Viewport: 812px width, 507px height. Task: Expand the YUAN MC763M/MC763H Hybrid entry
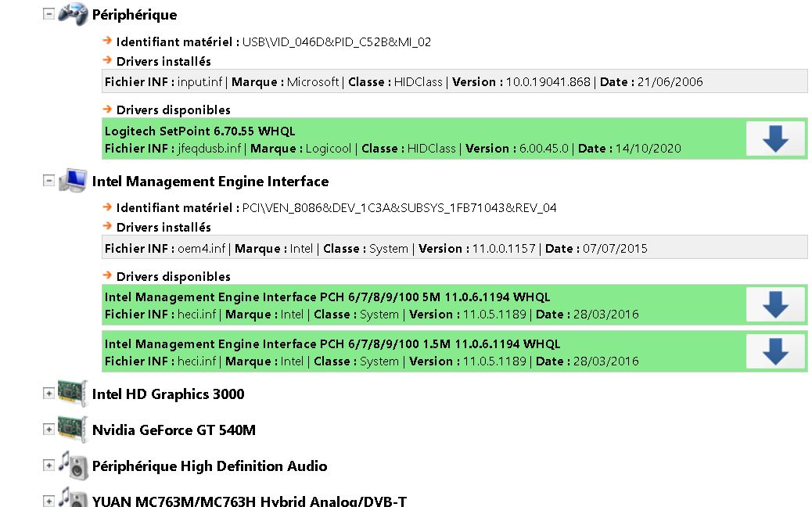tap(49, 501)
